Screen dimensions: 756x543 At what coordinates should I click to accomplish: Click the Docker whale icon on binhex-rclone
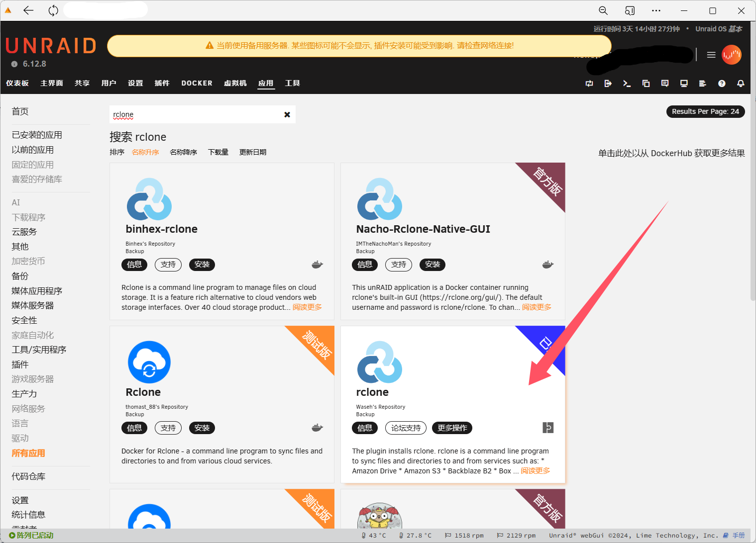pyautogui.click(x=317, y=265)
